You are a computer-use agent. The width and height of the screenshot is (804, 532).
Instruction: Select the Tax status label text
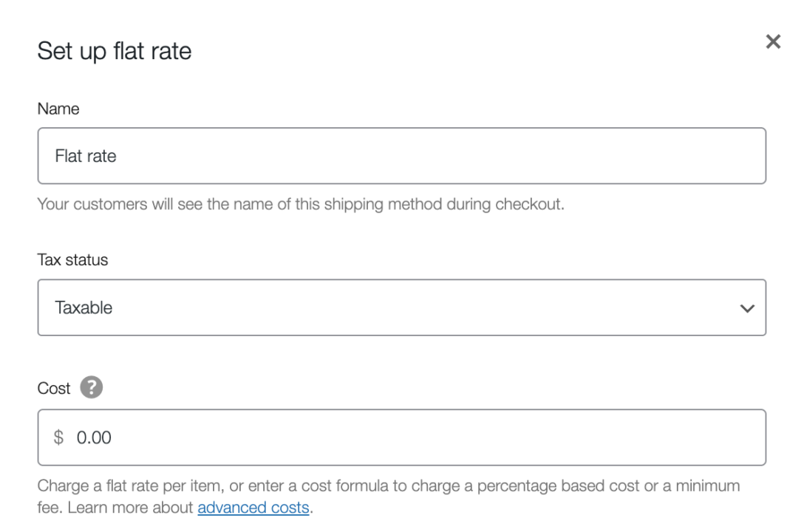pyautogui.click(x=72, y=259)
